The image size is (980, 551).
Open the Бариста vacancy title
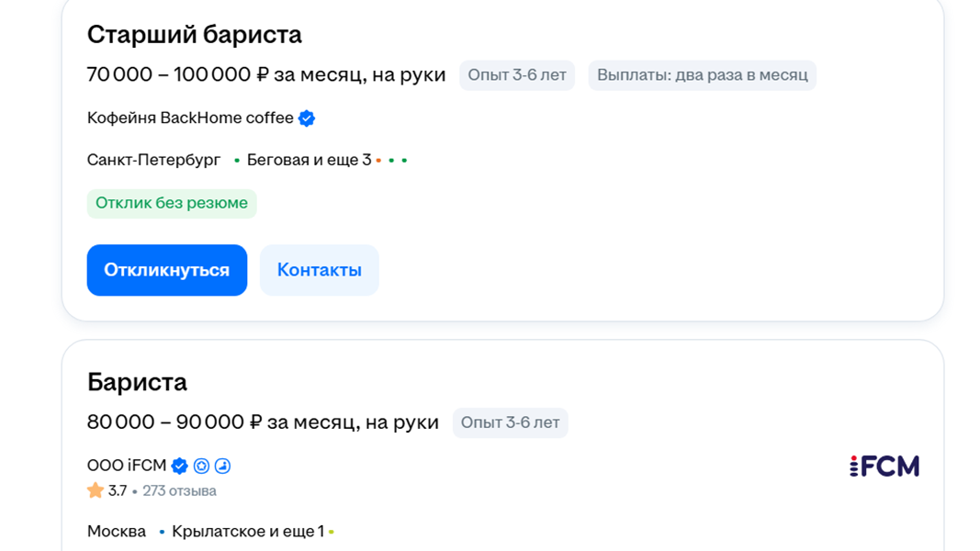pos(137,382)
